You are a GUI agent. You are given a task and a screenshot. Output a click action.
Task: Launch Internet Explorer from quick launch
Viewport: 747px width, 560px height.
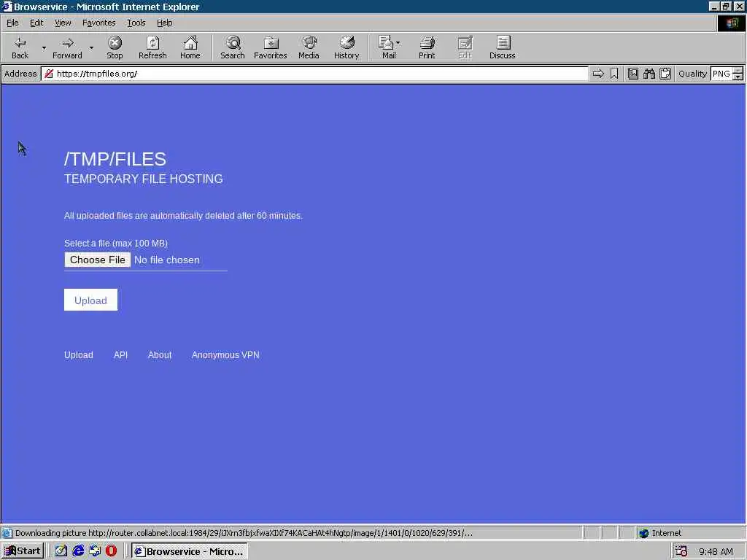78,551
